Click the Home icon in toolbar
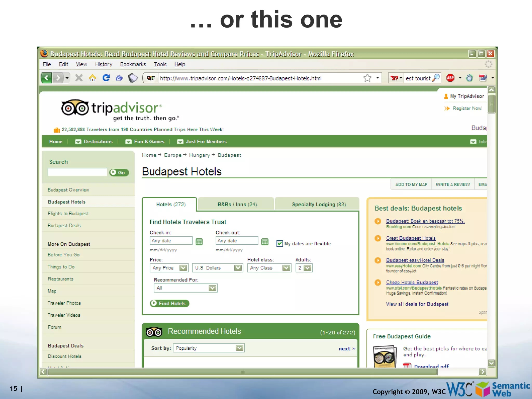The image size is (532, 399). 92,78
